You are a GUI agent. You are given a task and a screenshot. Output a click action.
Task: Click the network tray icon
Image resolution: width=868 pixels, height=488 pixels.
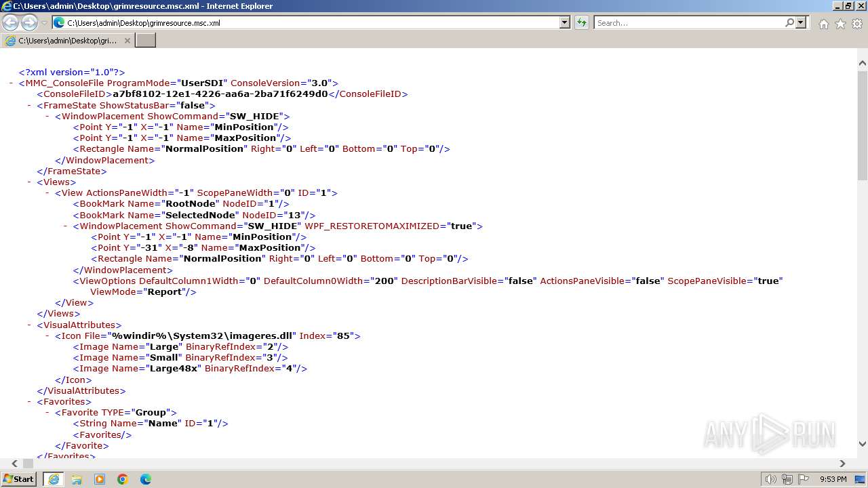pos(787,479)
